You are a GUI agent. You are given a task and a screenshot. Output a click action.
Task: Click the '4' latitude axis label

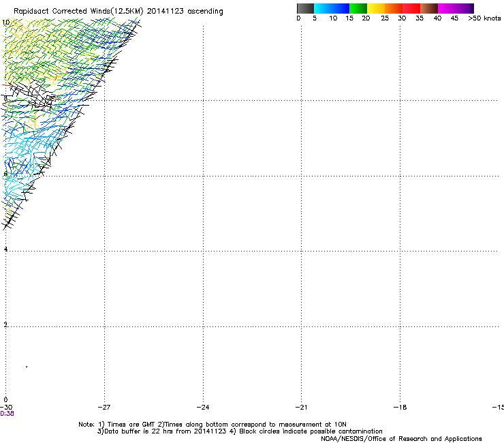click(x=5, y=249)
